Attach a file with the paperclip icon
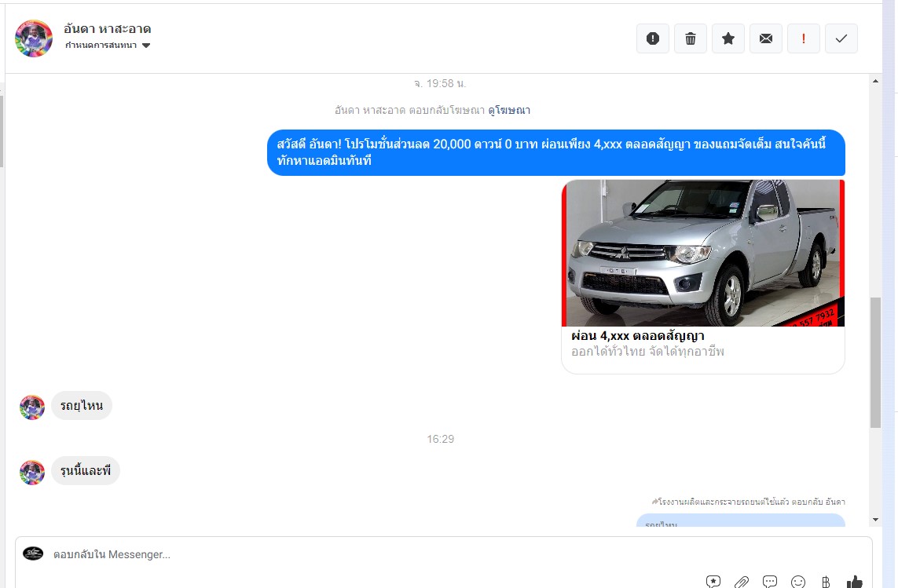 [742, 582]
